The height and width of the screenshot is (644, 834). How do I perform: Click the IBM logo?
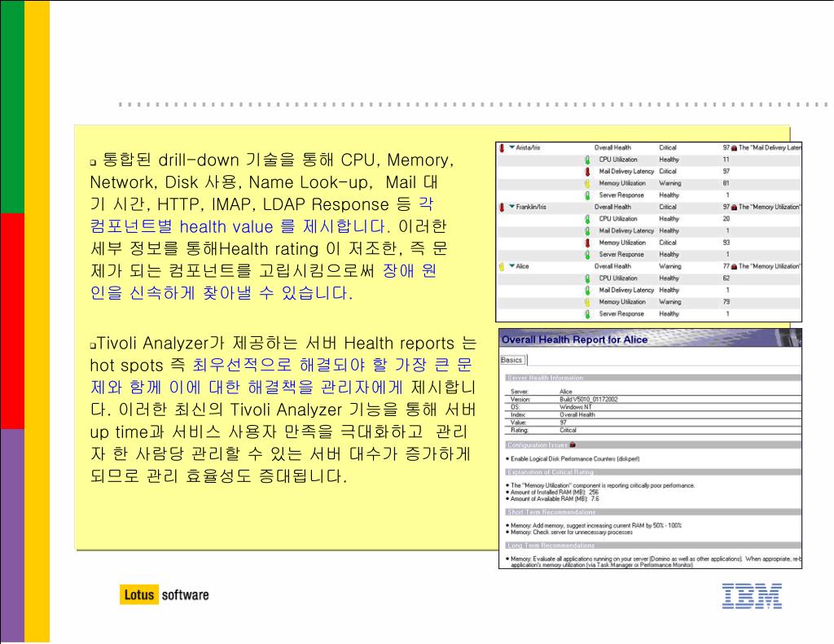752,596
